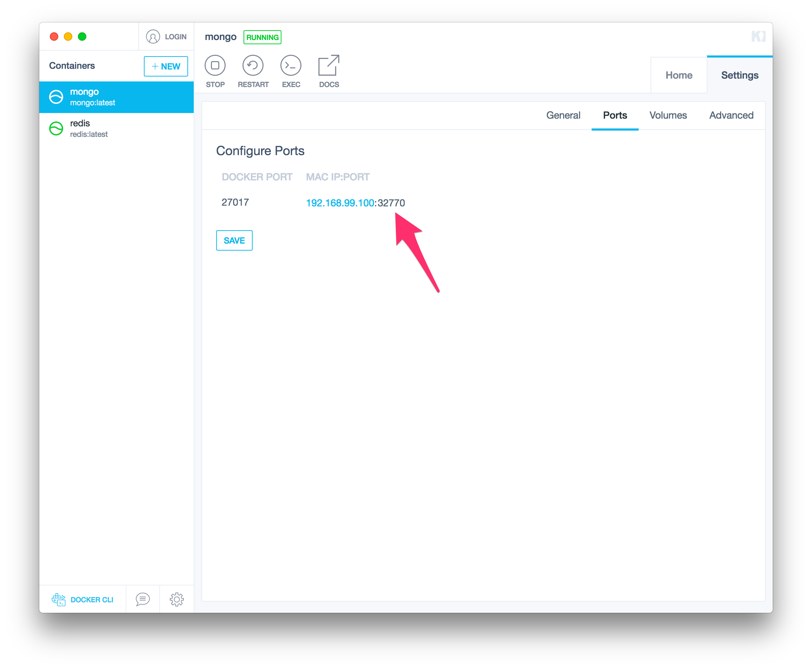Select the redis container in sidebar
812x669 pixels.
coord(118,128)
